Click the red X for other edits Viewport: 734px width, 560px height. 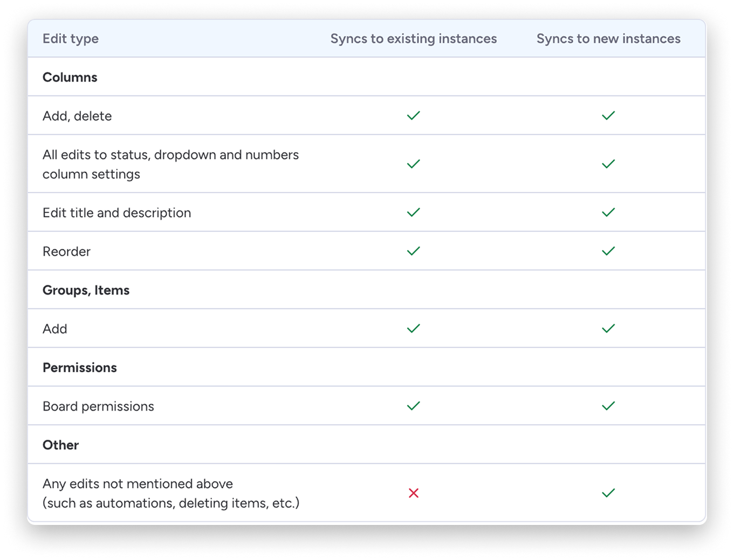point(414,493)
